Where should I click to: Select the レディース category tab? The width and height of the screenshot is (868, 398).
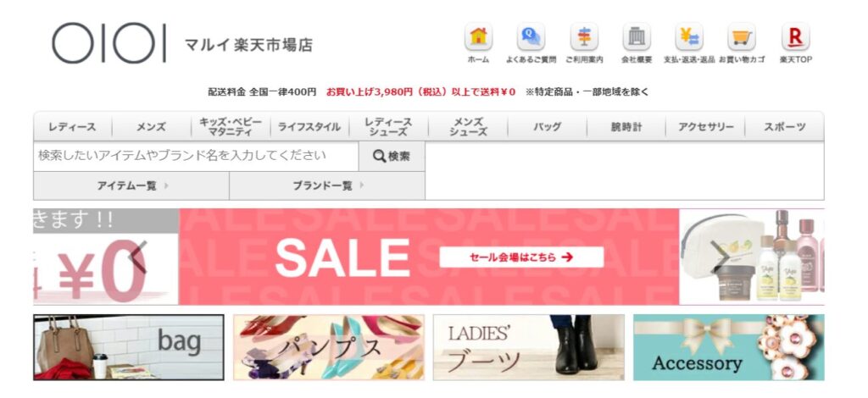[73, 126]
